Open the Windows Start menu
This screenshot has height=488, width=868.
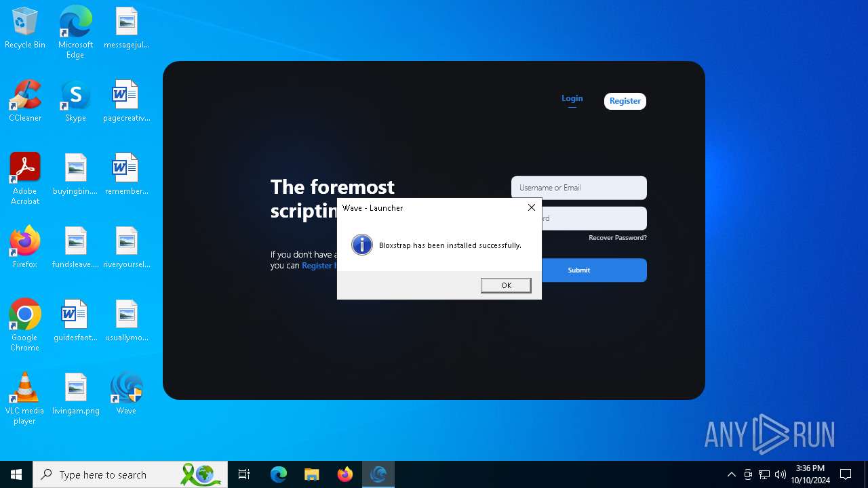point(16,474)
